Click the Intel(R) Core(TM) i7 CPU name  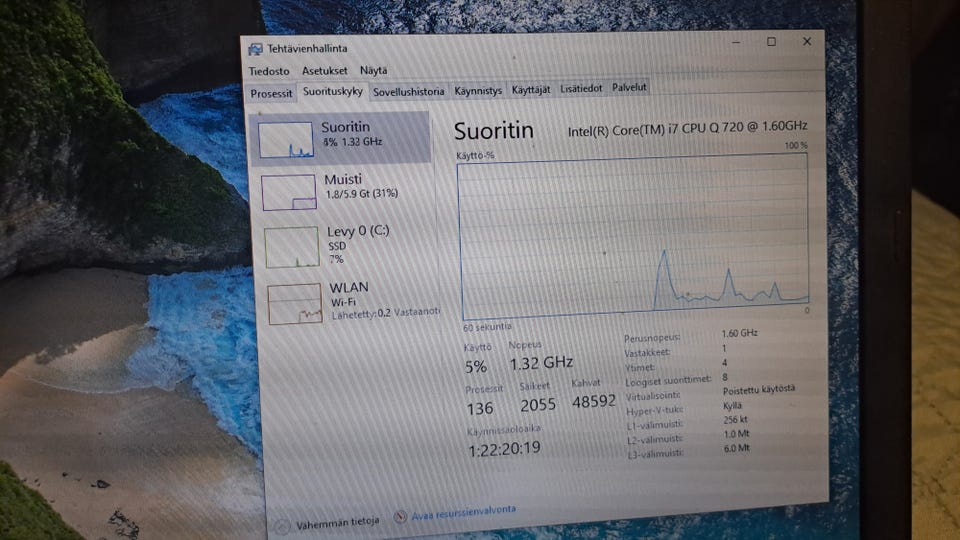(x=688, y=128)
